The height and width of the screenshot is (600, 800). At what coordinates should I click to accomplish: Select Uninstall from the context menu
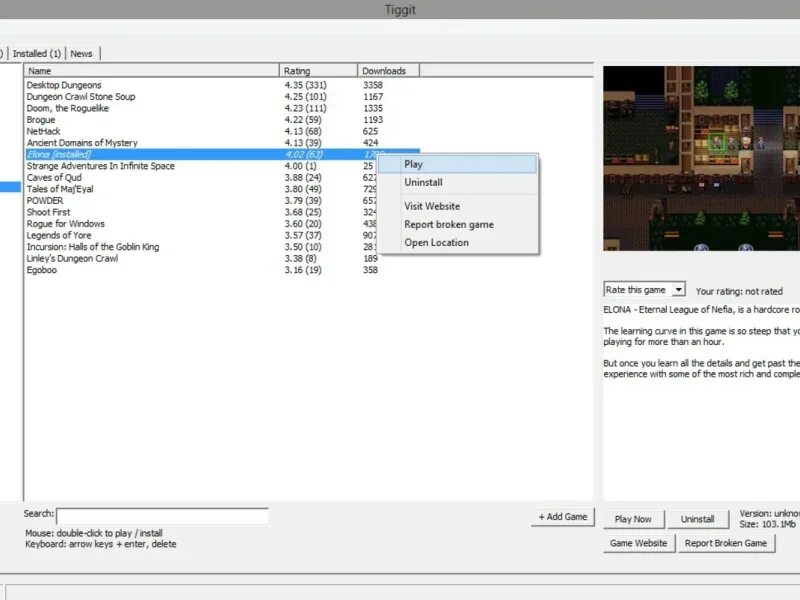point(458,182)
